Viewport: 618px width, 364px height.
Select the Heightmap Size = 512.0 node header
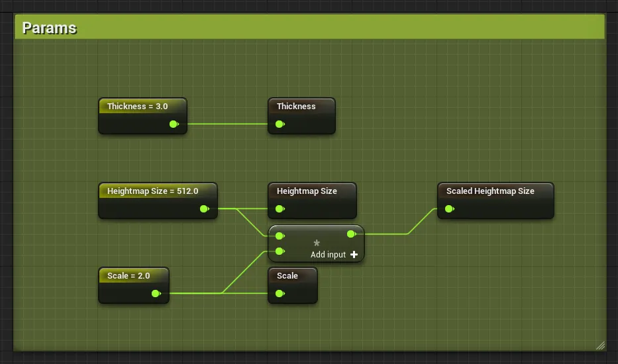click(153, 191)
